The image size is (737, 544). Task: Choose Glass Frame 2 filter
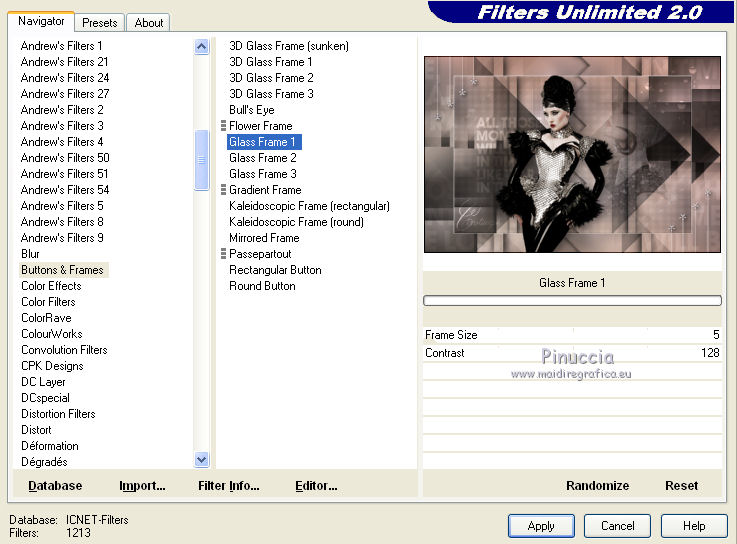click(263, 158)
